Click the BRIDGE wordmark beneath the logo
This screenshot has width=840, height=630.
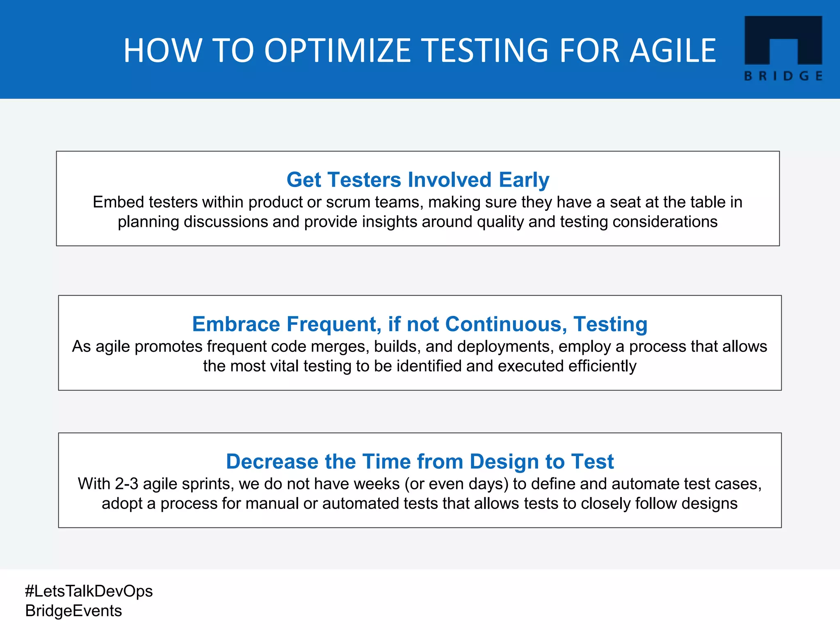pos(783,76)
